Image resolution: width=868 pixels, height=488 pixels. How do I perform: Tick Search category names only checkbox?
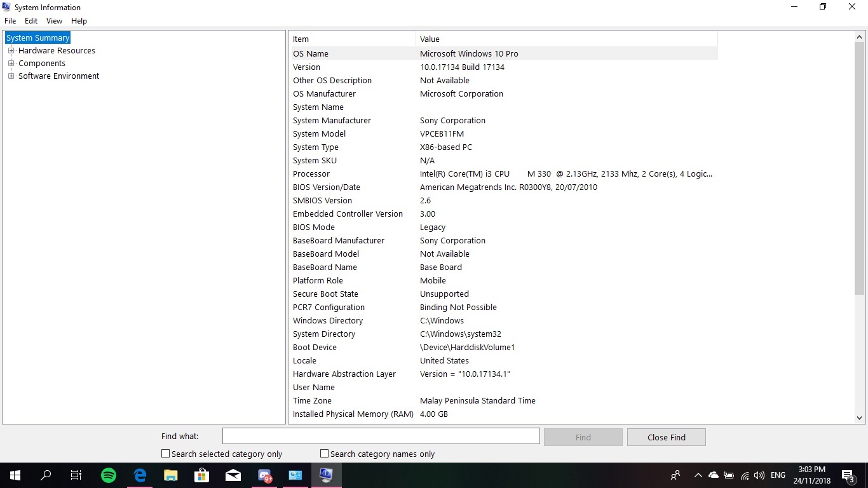(x=325, y=454)
